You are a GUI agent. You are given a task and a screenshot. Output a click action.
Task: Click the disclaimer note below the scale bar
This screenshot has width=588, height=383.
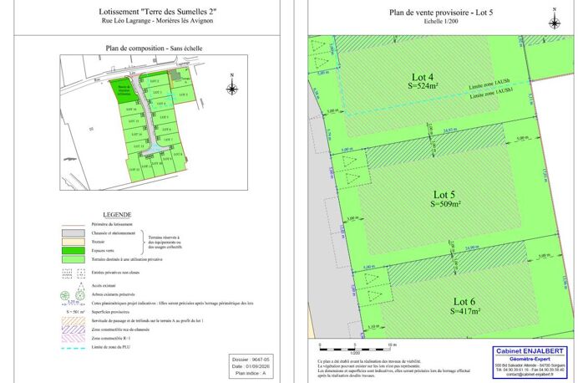(393, 368)
